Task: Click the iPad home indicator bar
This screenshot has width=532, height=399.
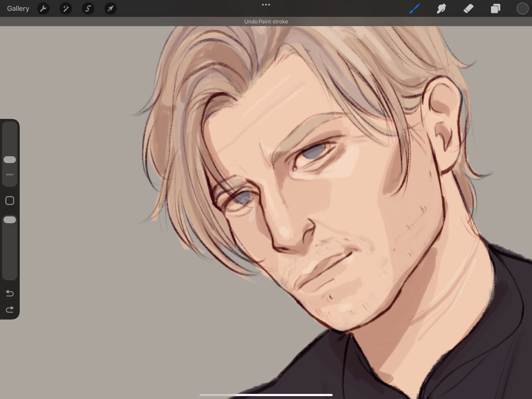Action: coord(266,395)
